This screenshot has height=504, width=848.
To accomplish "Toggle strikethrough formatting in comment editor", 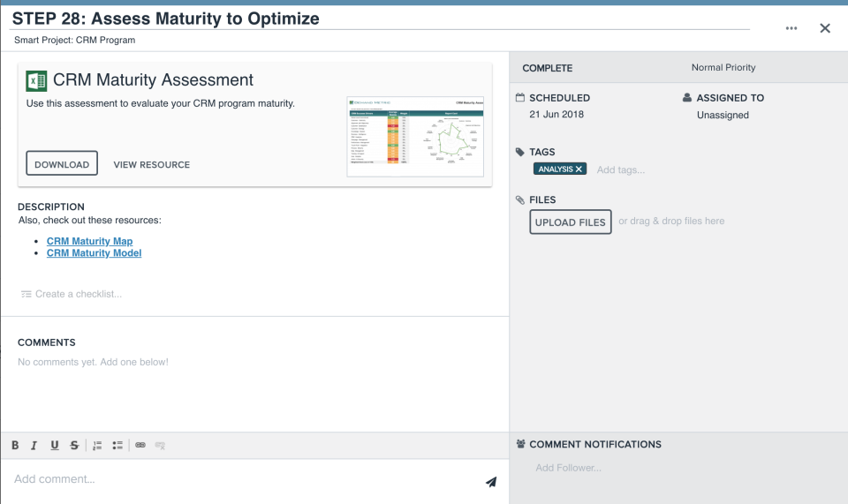I will coord(74,446).
